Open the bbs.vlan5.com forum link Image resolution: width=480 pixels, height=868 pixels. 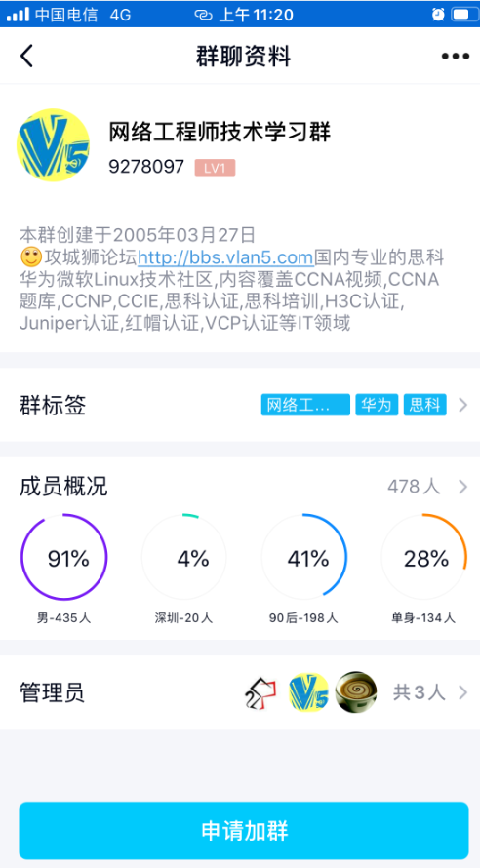point(226,257)
